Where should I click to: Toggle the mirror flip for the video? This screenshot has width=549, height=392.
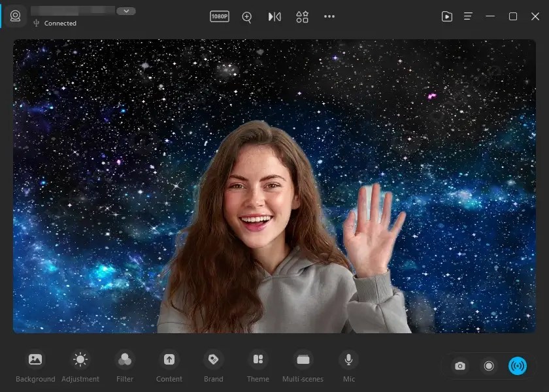274,16
